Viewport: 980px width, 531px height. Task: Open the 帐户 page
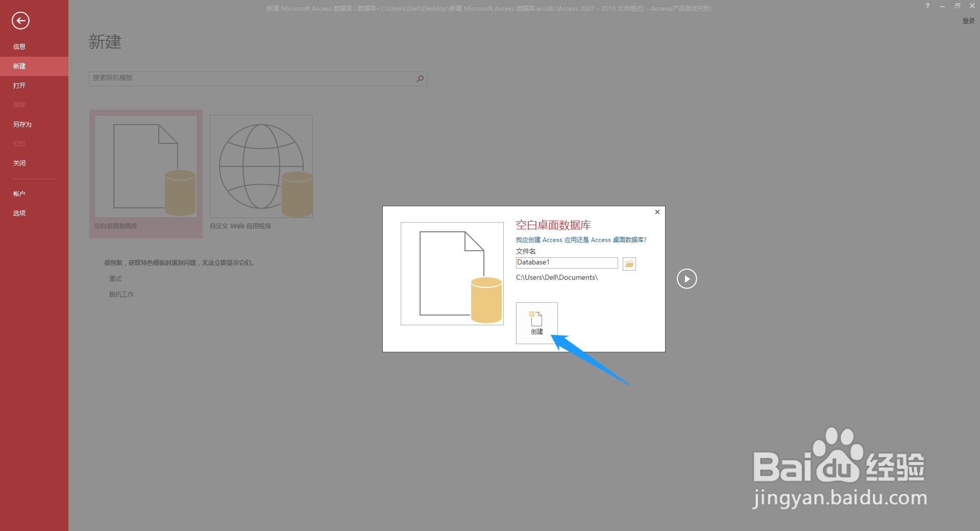point(34,194)
